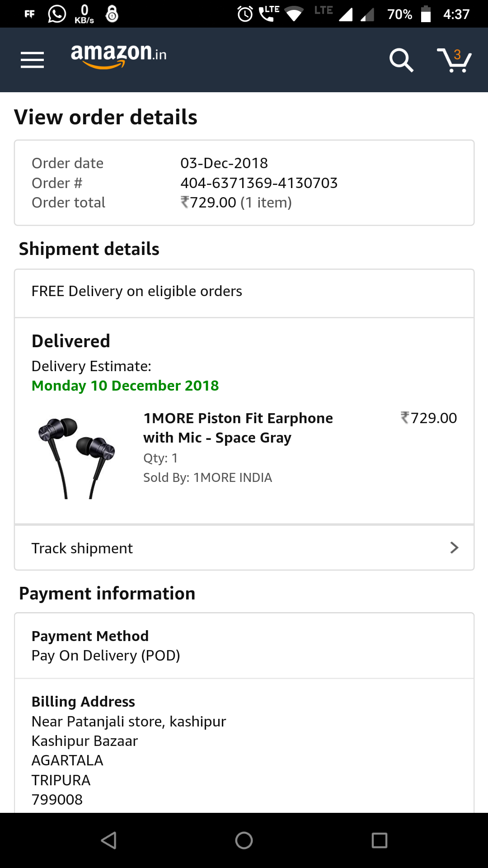This screenshot has height=868, width=488.
Task: Tap the alarm clock status icon
Action: pos(245,14)
